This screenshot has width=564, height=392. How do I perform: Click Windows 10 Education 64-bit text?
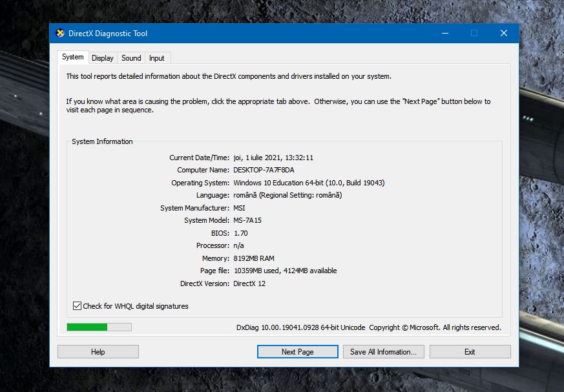click(278, 183)
